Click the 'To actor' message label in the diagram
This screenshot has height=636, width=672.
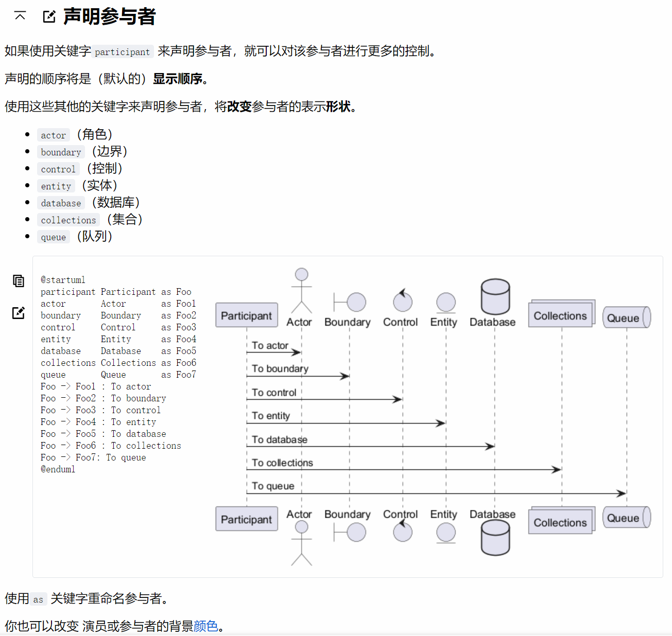(x=270, y=346)
